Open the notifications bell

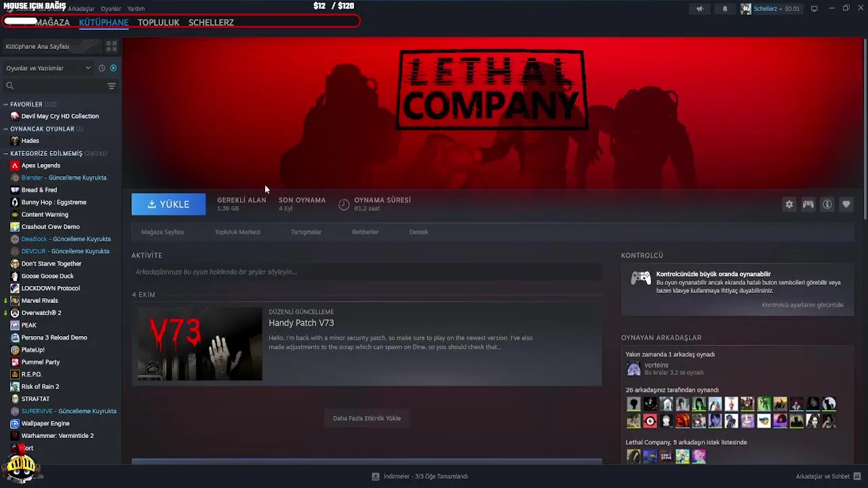click(x=725, y=9)
